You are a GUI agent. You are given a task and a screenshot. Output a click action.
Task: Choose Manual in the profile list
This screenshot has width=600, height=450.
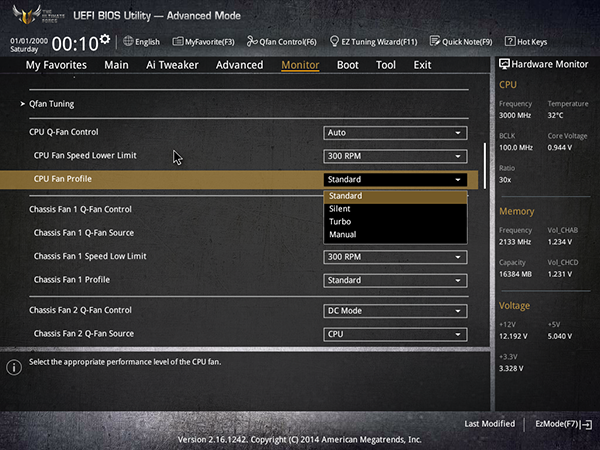coord(395,235)
